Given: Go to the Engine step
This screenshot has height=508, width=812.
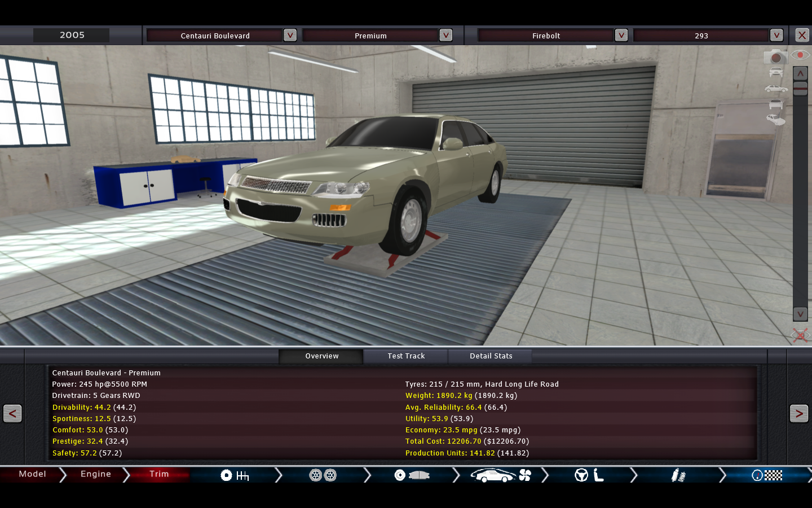Looking at the screenshot, I should tap(96, 474).
